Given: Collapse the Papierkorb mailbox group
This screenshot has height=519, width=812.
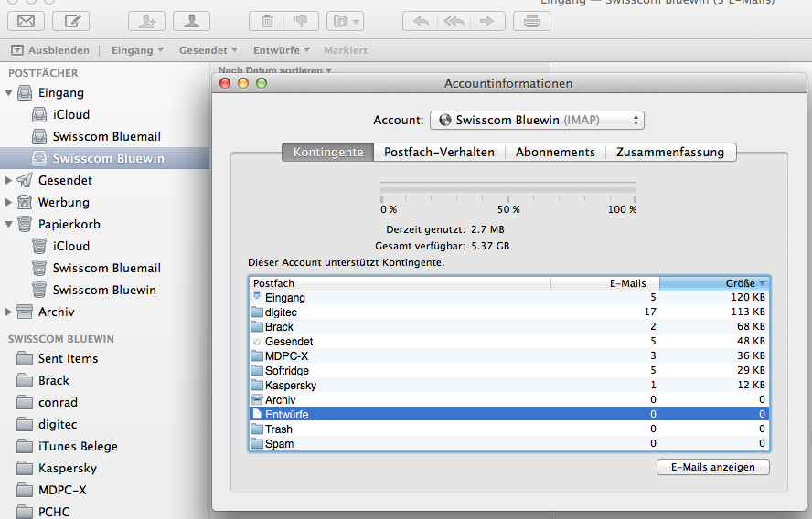Looking at the screenshot, I should 8,225.
